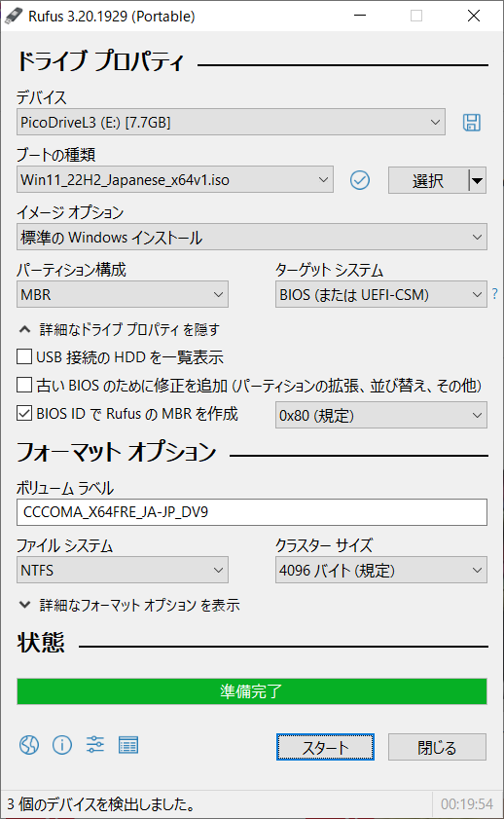Uncheck BIOS ID で Rufus の MBR を作成

(x=24, y=413)
